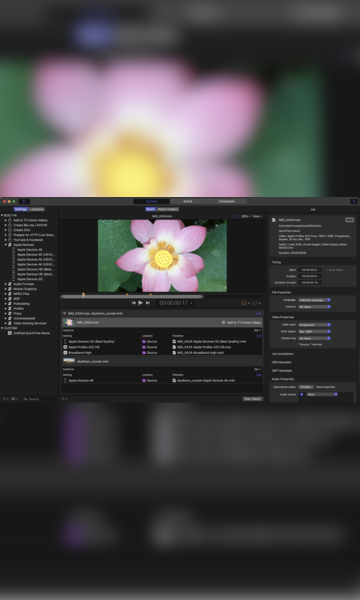The image size is (360, 600).
Task: Click the YouTube & Facebook destination icon
Action: tap(10, 240)
